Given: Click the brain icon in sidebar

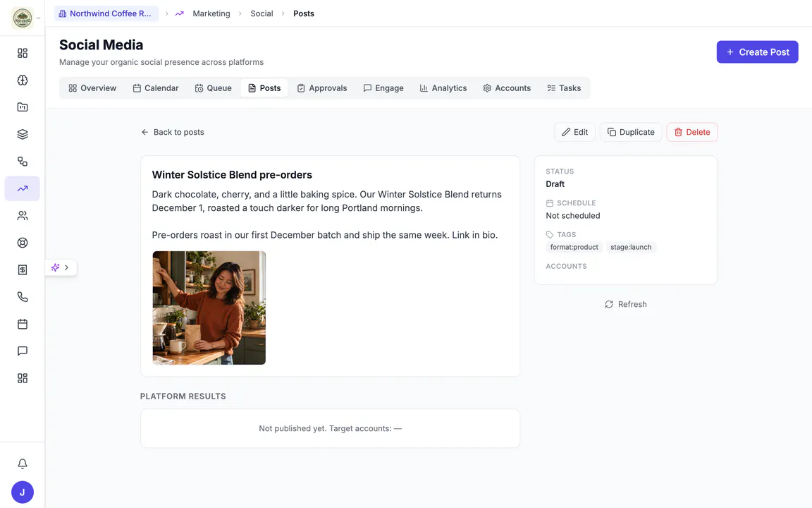Looking at the screenshot, I should pos(23,80).
